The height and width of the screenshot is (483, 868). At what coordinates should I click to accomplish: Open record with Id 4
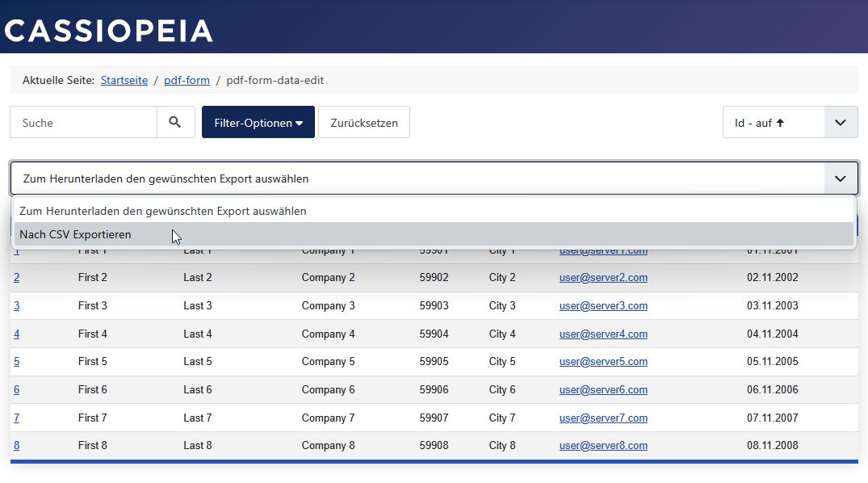click(x=17, y=334)
